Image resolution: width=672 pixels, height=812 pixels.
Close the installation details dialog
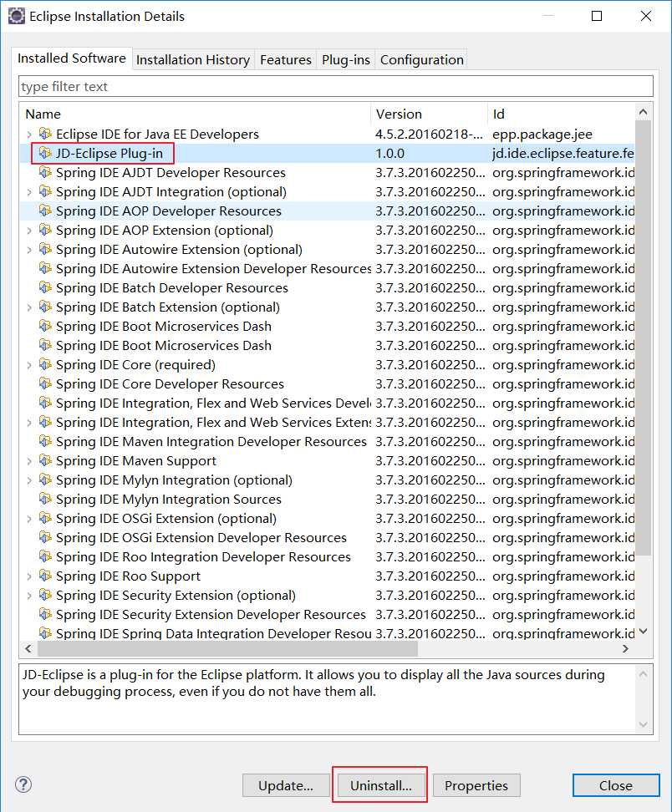(615, 785)
